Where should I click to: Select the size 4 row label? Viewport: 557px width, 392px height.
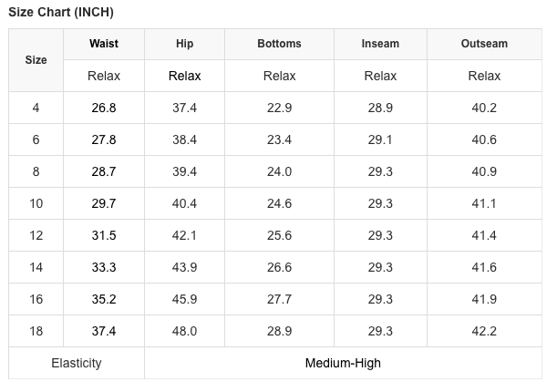click(36, 108)
